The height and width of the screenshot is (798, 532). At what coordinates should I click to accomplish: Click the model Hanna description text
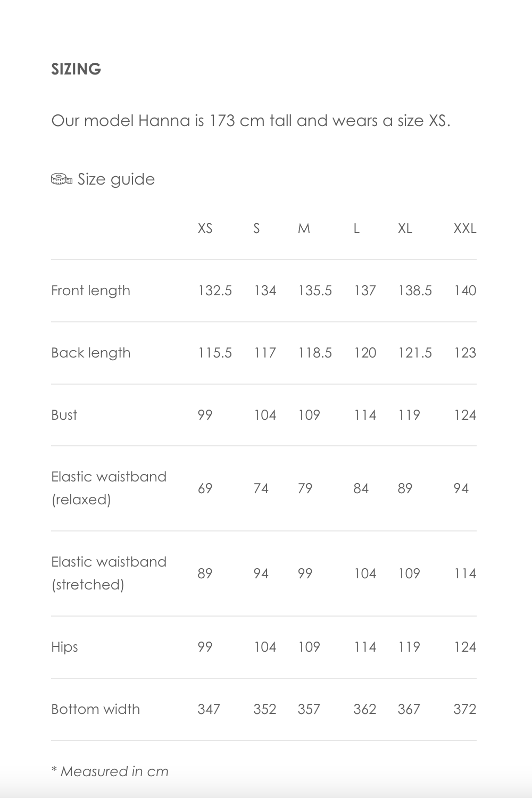251,121
